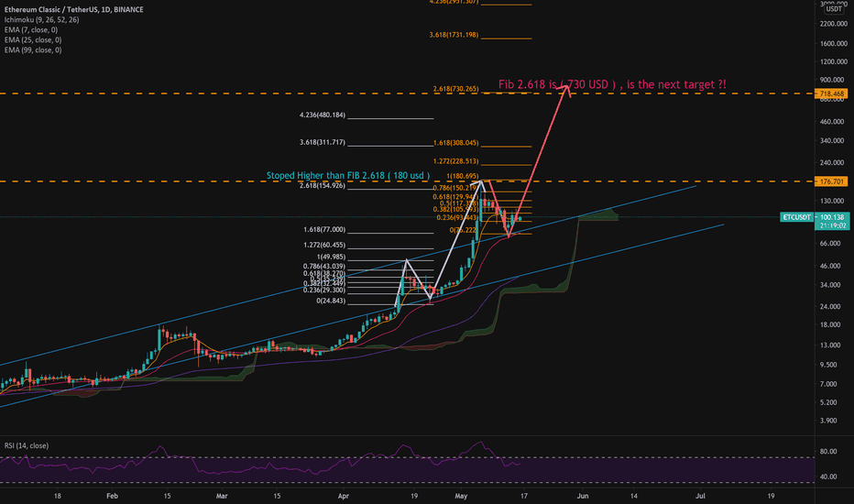Select the 'Stoped Higher than FIB 2.618' annotation
This screenshot has width=854, height=504.
(348, 175)
